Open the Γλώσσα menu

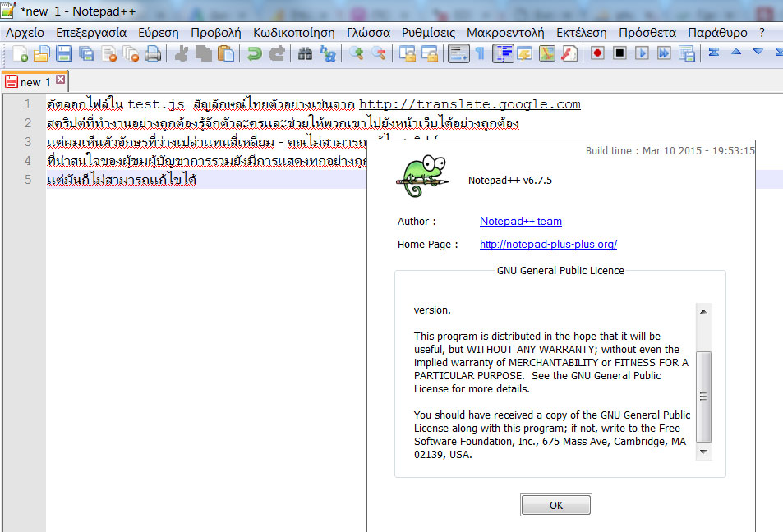tap(369, 33)
